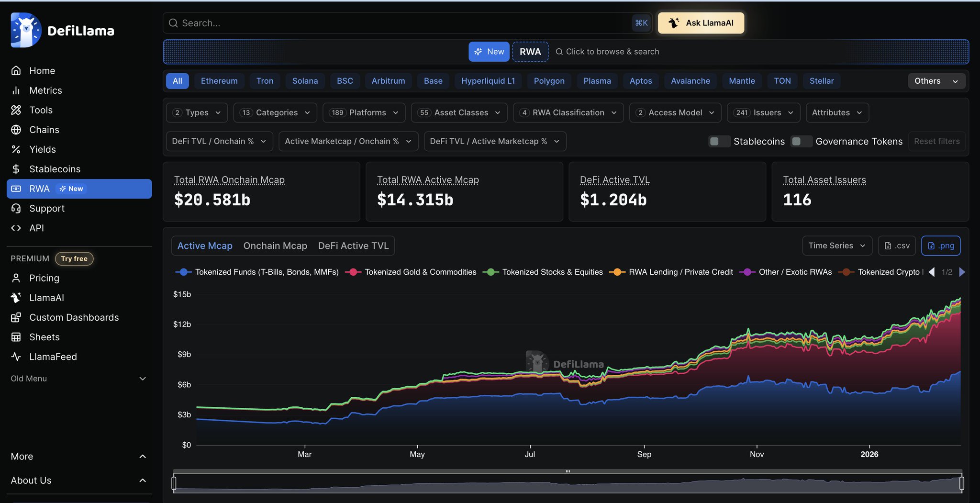Open Yields via the percent icon
Image resolution: width=980 pixels, height=503 pixels.
click(x=16, y=149)
